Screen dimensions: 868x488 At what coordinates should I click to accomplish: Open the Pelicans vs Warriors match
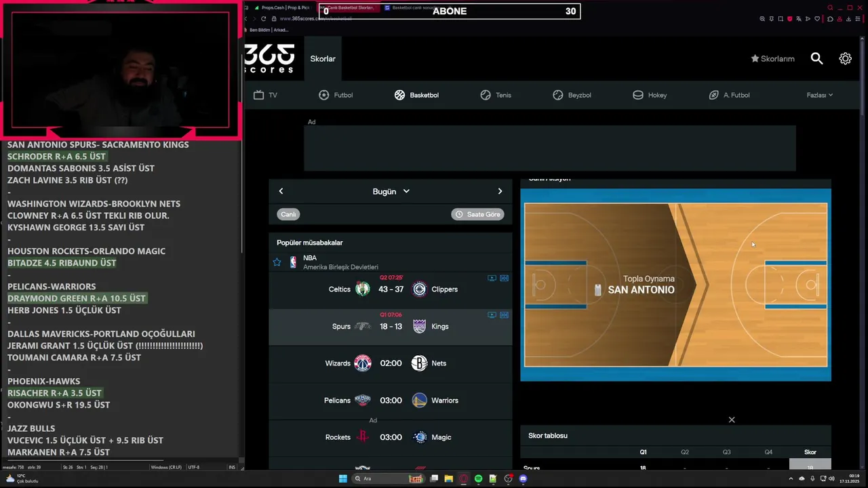click(391, 401)
